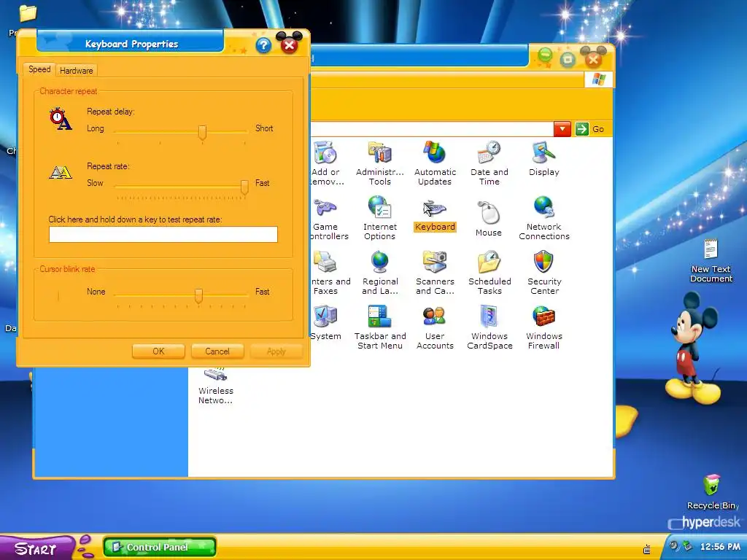Open the Windows Firewall icon
Screen dimensions: 747x560
coord(544,327)
